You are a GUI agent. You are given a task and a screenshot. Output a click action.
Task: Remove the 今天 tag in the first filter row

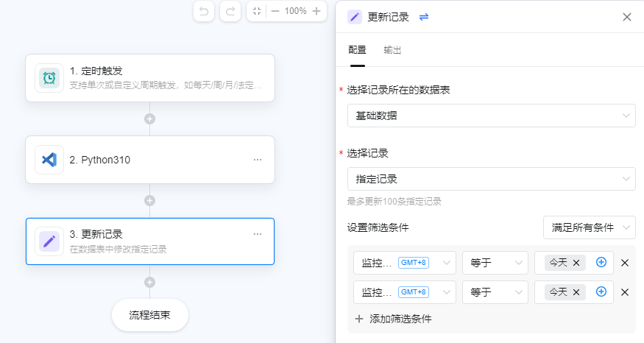[576, 263]
